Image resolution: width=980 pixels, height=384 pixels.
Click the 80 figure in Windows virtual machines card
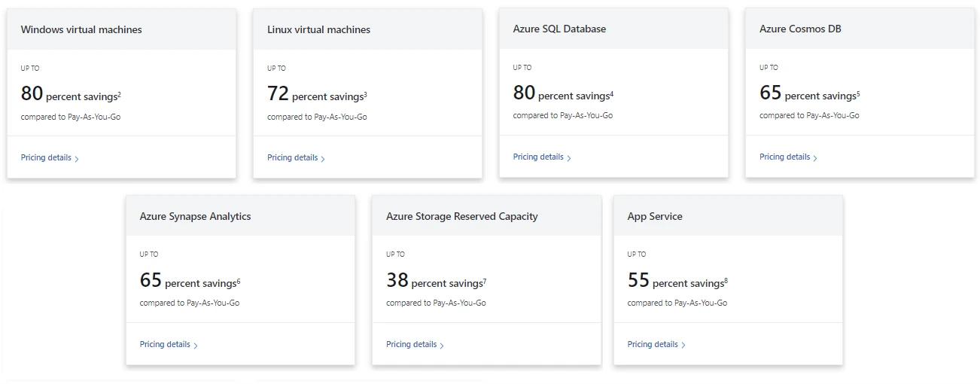coord(32,94)
